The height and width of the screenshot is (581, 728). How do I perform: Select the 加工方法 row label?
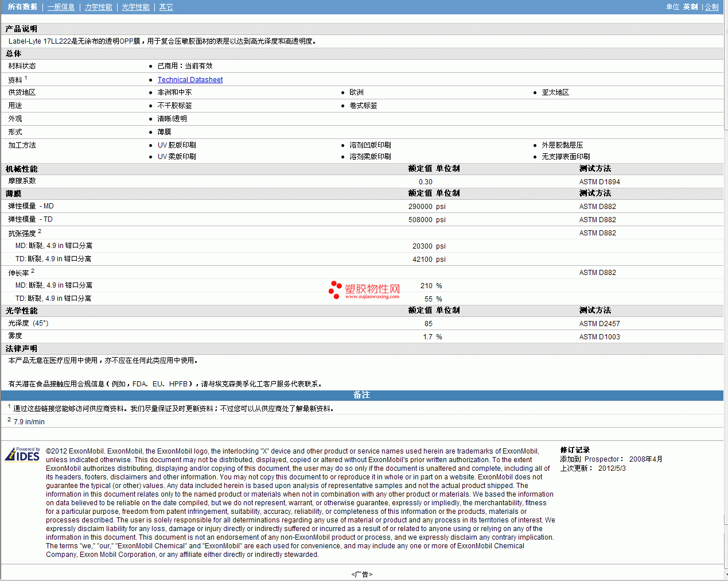click(x=22, y=145)
